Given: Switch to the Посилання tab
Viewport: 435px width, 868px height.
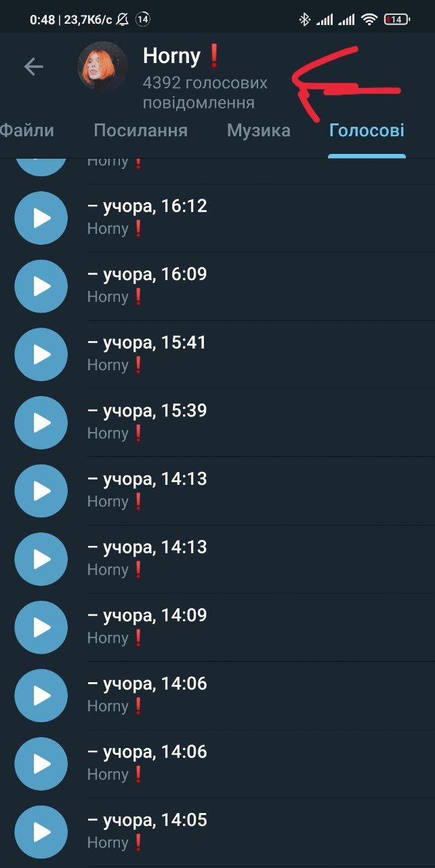Looking at the screenshot, I should point(140,130).
